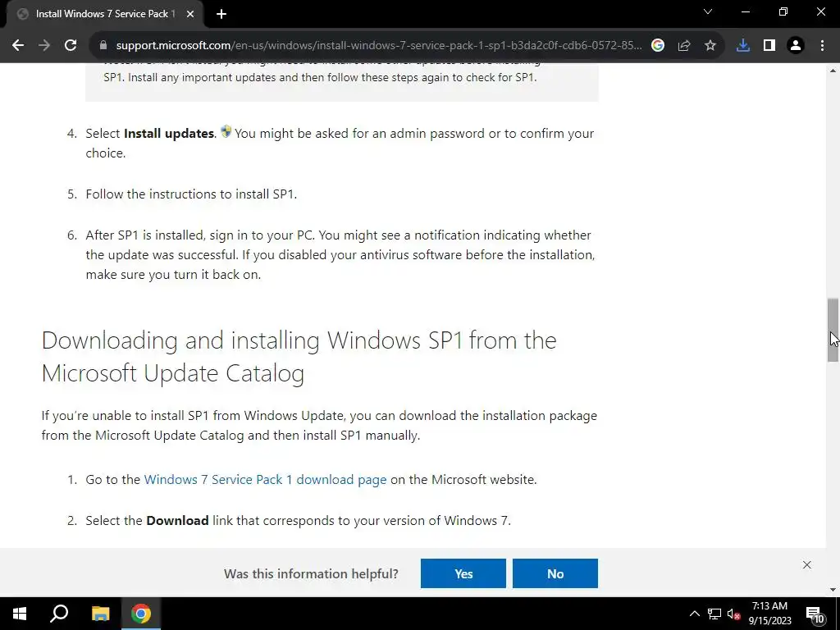Dismiss the feedback bar with the X
Viewport: 840px width, 630px height.
point(807,564)
